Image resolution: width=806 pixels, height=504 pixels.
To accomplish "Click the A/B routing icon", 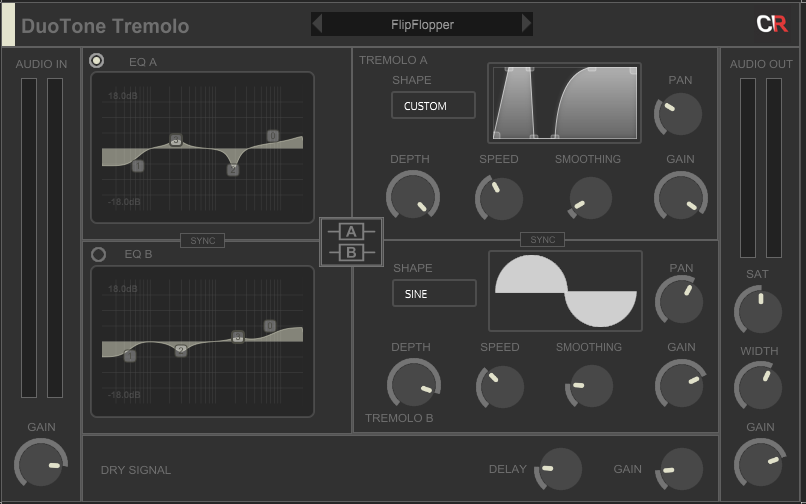I will [x=350, y=242].
